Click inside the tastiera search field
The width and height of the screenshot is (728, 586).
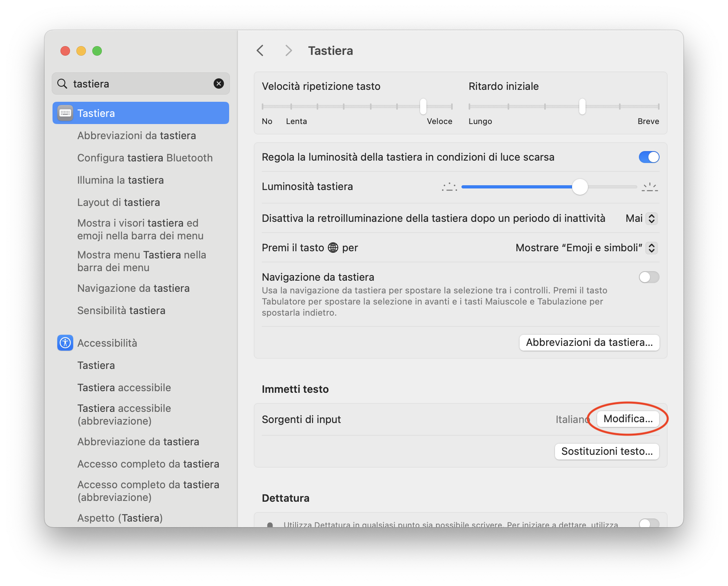coord(139,83)
